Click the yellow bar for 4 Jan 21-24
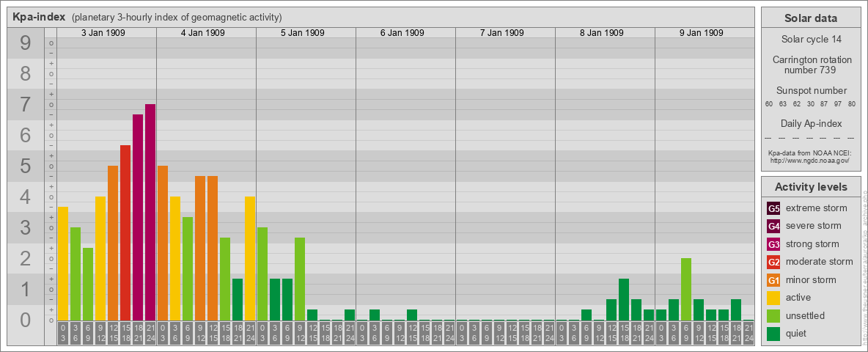868x352 pixels. [250, 258]
